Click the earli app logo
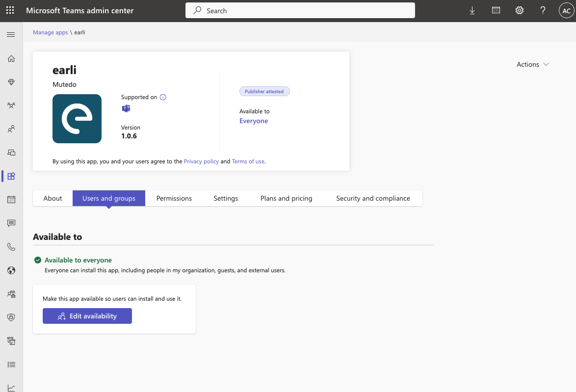The height and width of the screenshot is (392, 576). [77, 119]
